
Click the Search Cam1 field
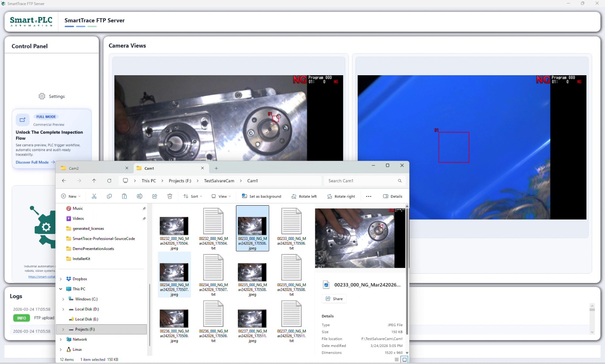[x=365, y=181]
